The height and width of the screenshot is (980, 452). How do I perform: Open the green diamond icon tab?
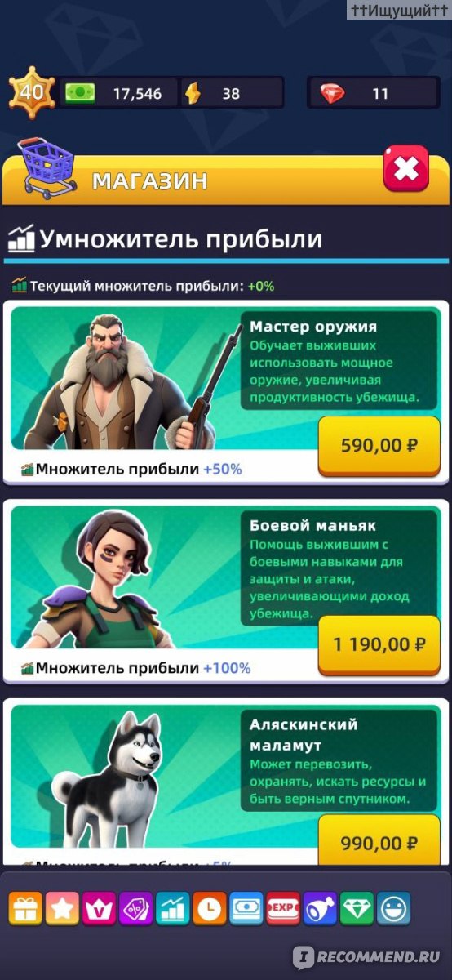pos(357,907)
